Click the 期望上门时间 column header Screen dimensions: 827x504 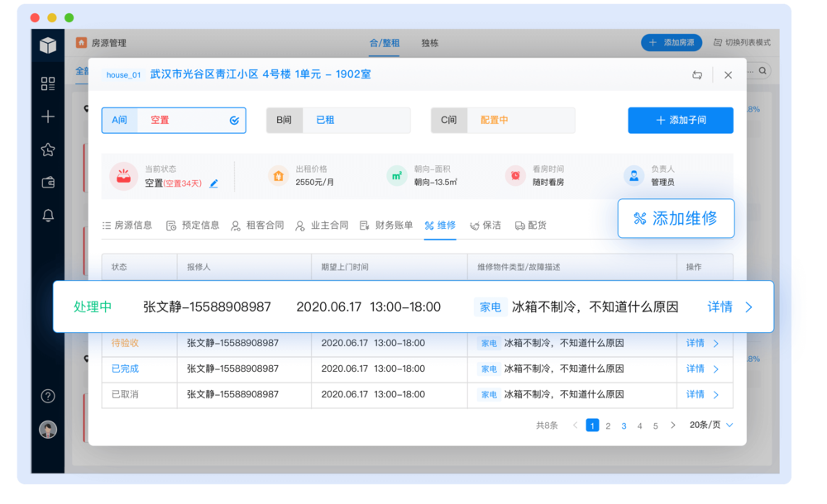tap(345, 268)
